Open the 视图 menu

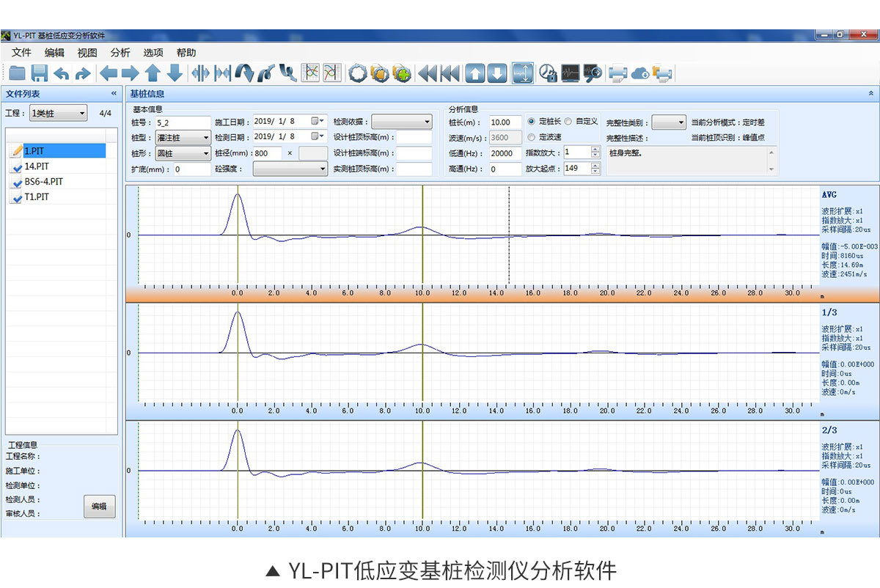coord(87,53)
